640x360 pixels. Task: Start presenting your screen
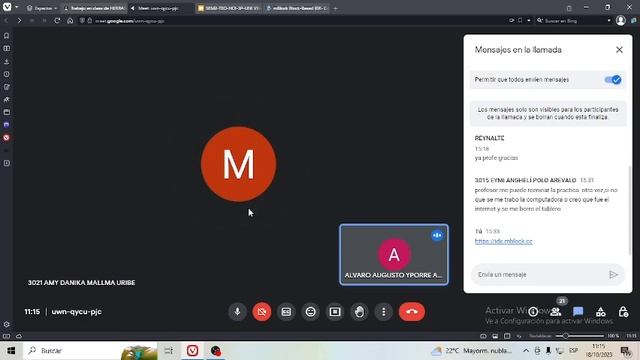pos(335,312)
